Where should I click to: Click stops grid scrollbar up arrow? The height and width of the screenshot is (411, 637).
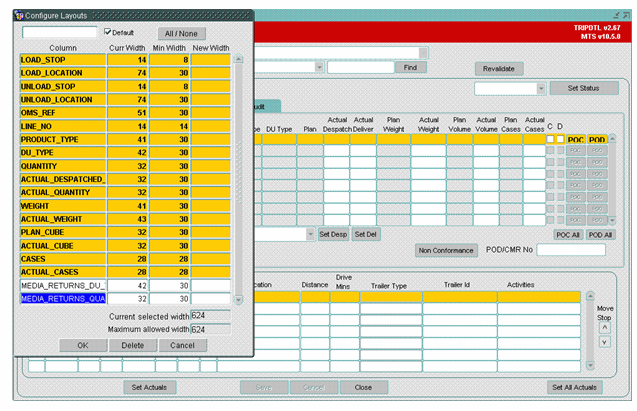(590, 296)
